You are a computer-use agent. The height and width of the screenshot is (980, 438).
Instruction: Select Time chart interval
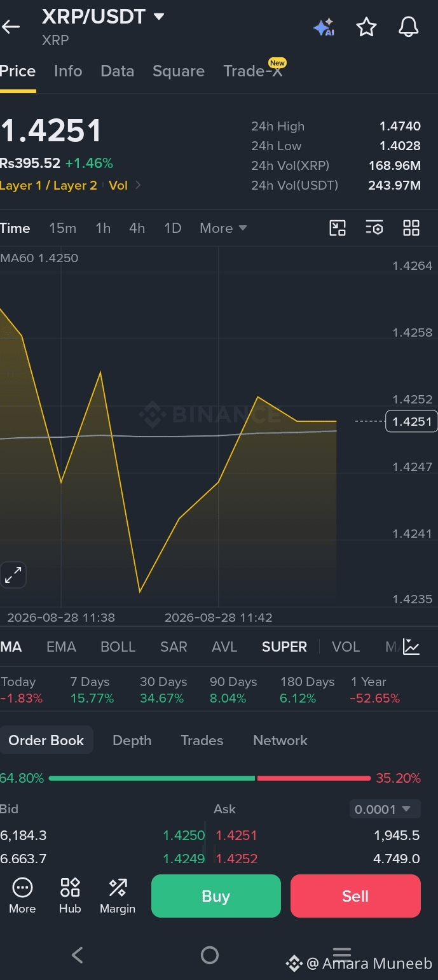[15, 228]
